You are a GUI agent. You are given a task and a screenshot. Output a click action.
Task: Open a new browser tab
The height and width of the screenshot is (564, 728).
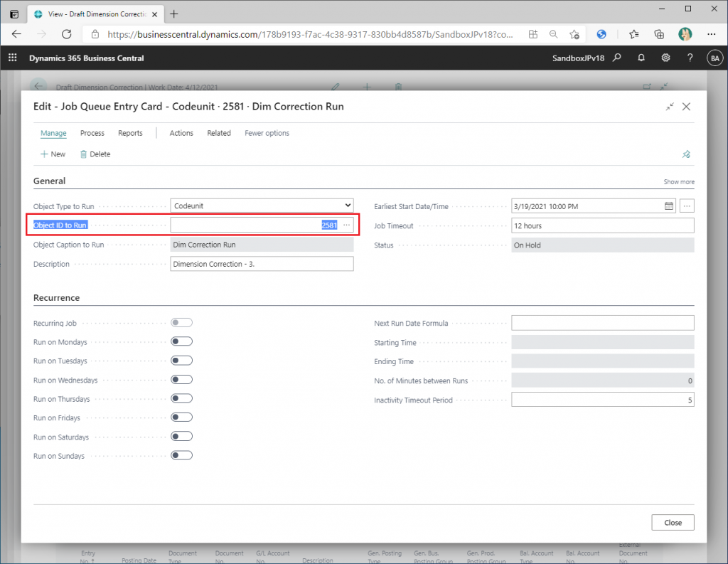tap(174, 14)
